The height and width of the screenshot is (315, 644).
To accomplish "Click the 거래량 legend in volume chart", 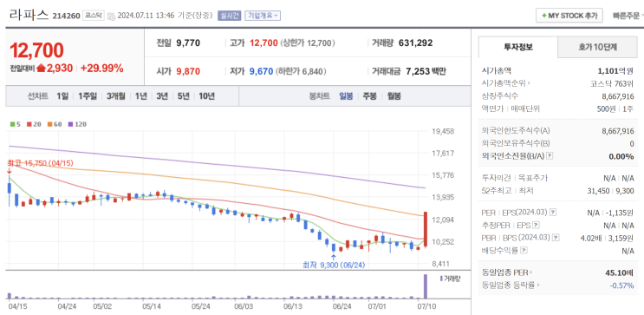I will [x=450, y=279].
